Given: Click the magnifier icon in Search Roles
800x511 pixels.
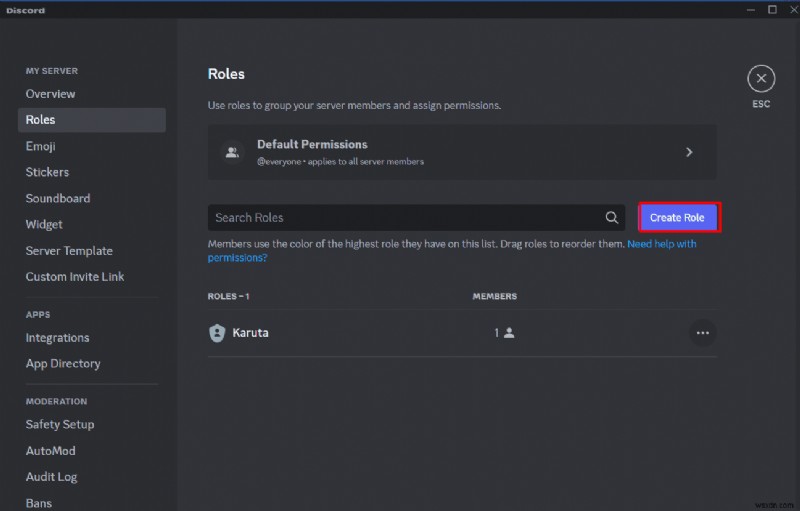Looking at the screenshot, I should (x=611, y=218).
